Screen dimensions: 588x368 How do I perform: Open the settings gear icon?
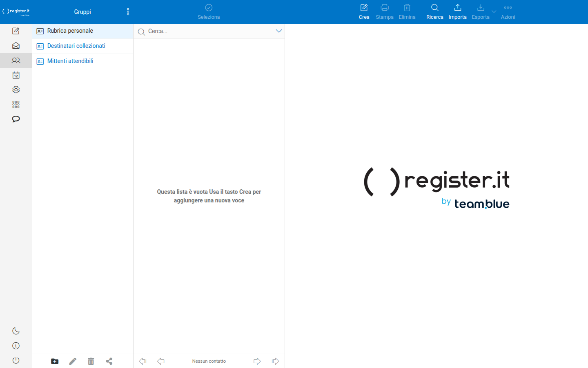(x=16, y=90)
